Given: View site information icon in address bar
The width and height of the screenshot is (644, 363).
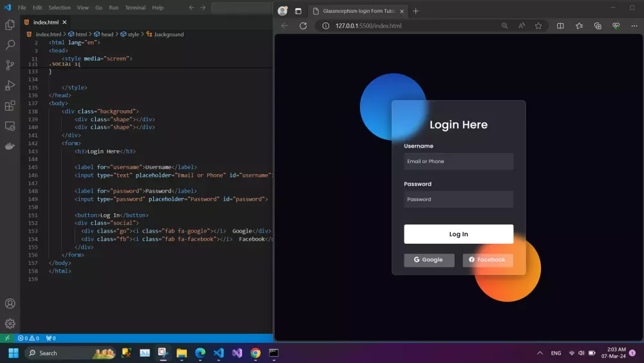Looking at the screenshot, I should pyautogui.click(x=326, y=26).
